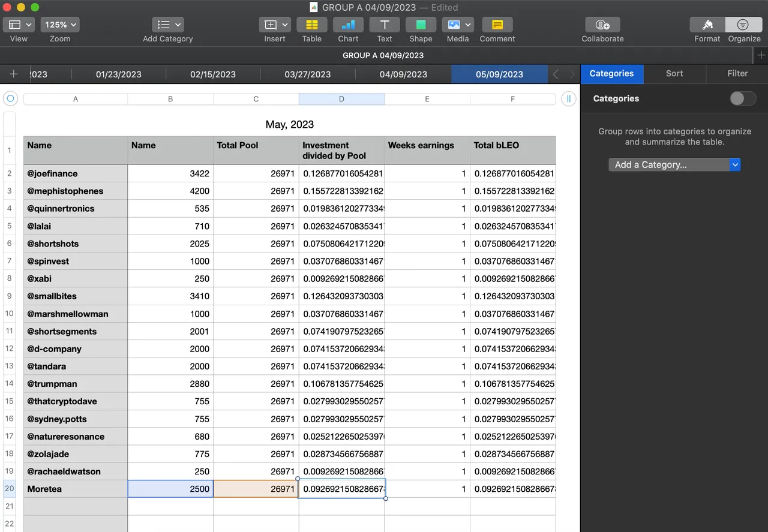Select the @shortshots cell

(x=76, y=244)
